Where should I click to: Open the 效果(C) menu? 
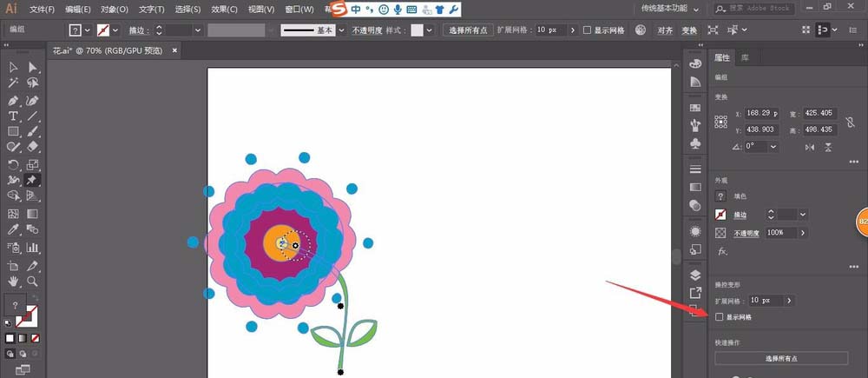(224, 10)
